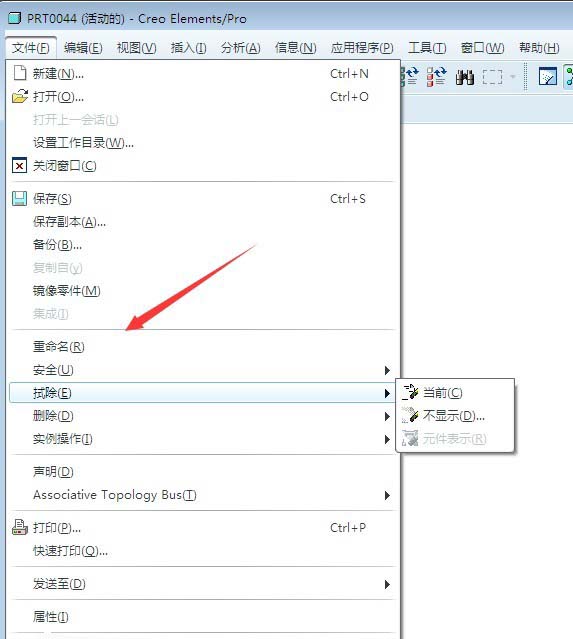Open the 窗口(W) menu
The image size is (573, 639).
pyautogui.click(x=483, y=48)
